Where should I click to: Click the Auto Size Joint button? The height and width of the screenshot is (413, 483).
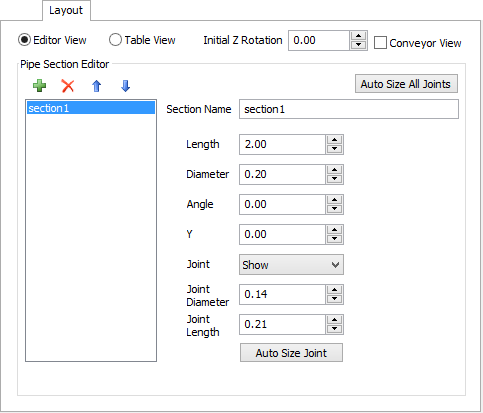pos(291,353)
